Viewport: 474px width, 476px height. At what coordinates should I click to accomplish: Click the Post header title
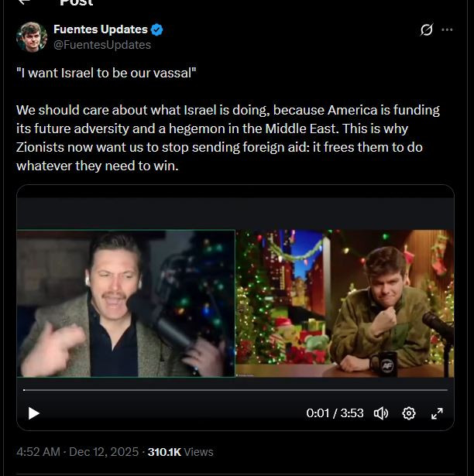tap(76, 2)
